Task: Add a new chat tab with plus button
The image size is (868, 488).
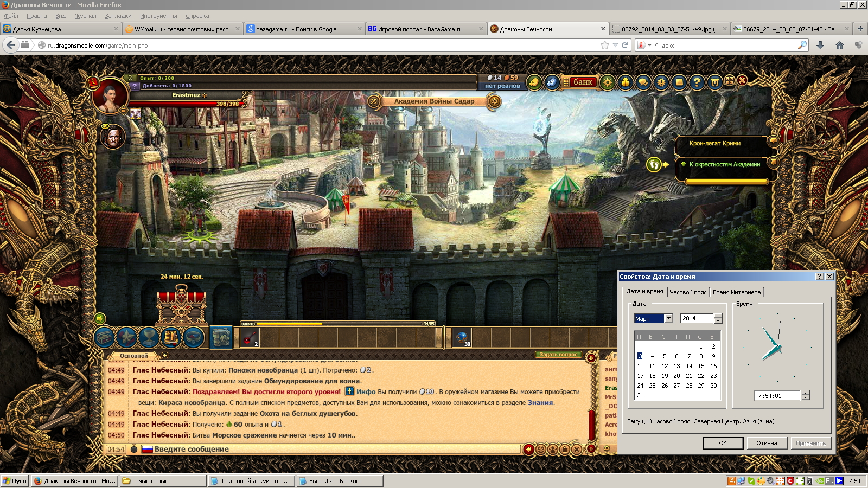Action: click(165, 355)
